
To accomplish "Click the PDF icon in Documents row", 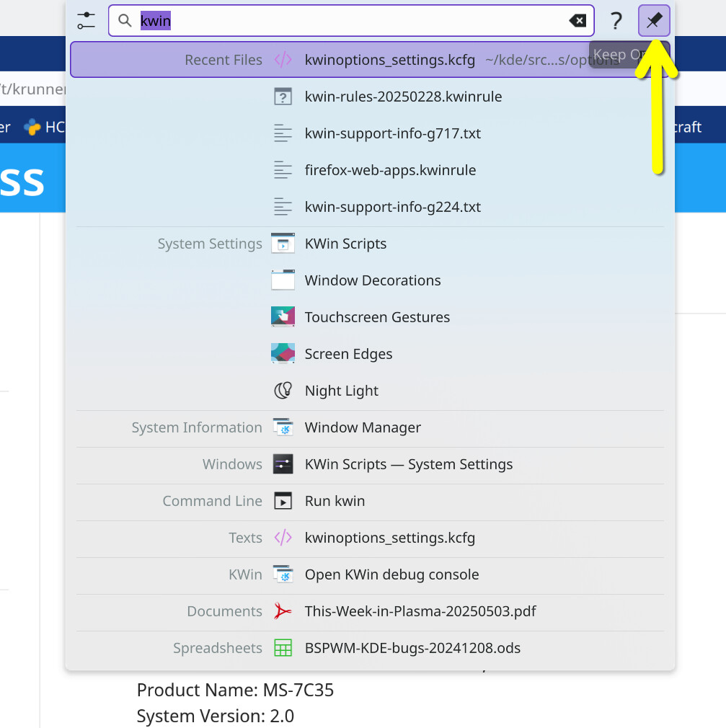I will point(283,611).
